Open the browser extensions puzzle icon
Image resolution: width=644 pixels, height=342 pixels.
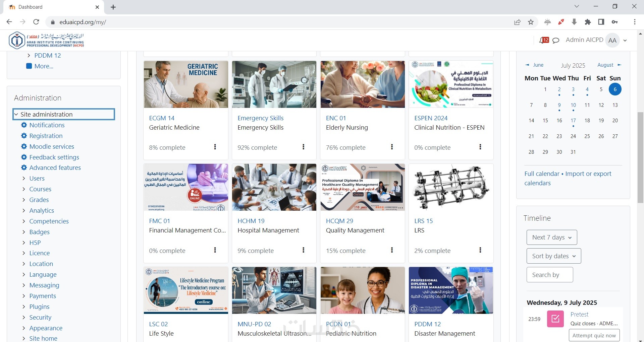(588, 22)
